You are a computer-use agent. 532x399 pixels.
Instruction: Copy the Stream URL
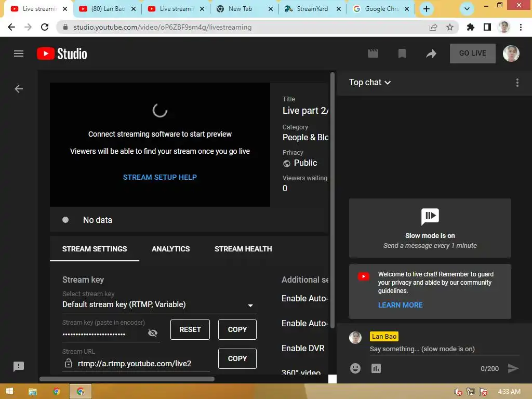coord(237,358)
